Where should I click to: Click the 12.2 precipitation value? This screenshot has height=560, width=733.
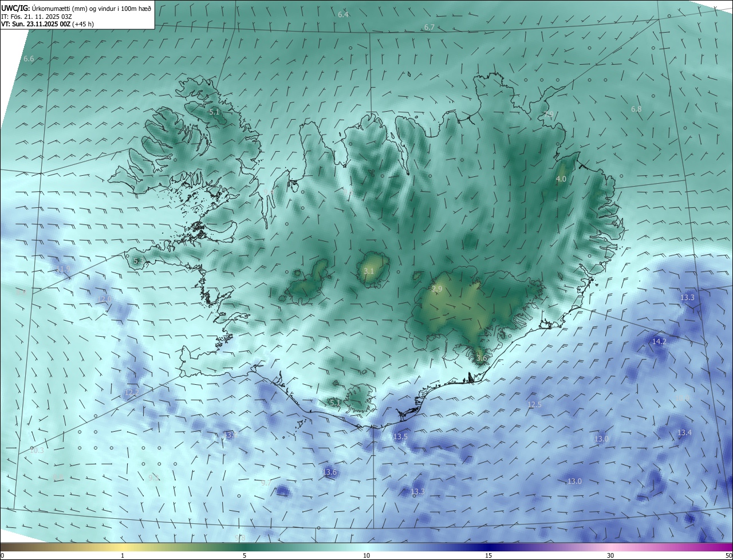[x=131, y=393]
